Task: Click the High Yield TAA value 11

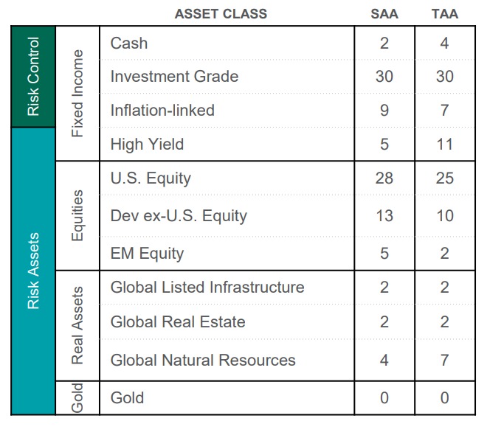Action: (444, 145)
